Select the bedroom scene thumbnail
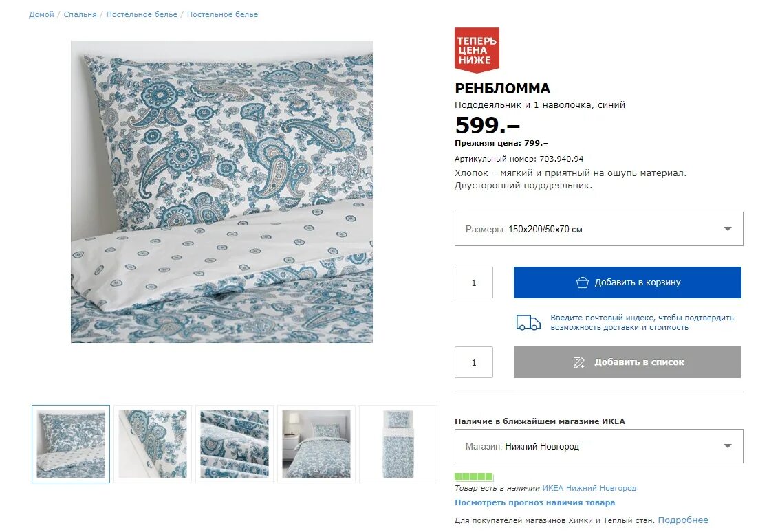Image resolution: width=780 pixels, height=532 pixels. click(316, 444)
